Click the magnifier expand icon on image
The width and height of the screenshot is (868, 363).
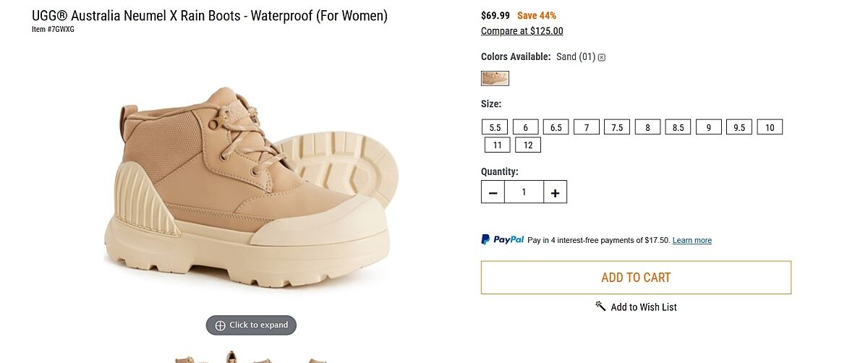(221, 325)
